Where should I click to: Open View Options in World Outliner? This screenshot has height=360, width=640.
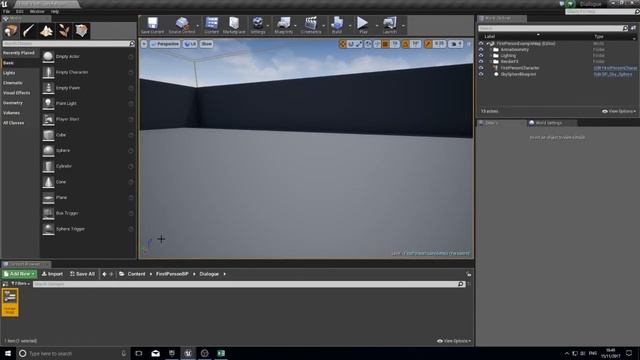[x=619, y=111]
